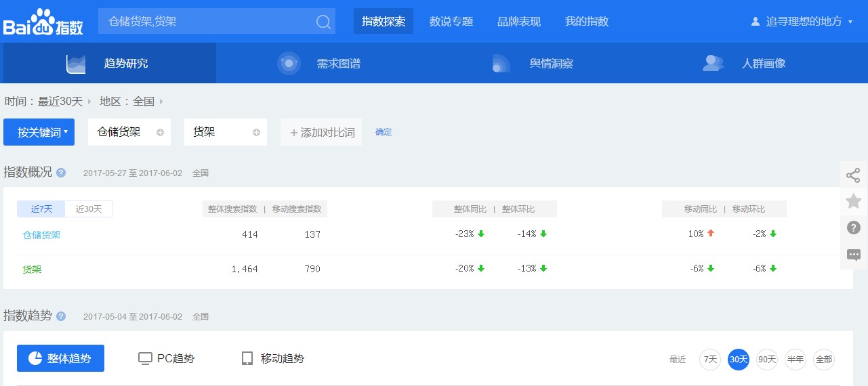Select the 移动同比 header

tap(700, 209)
